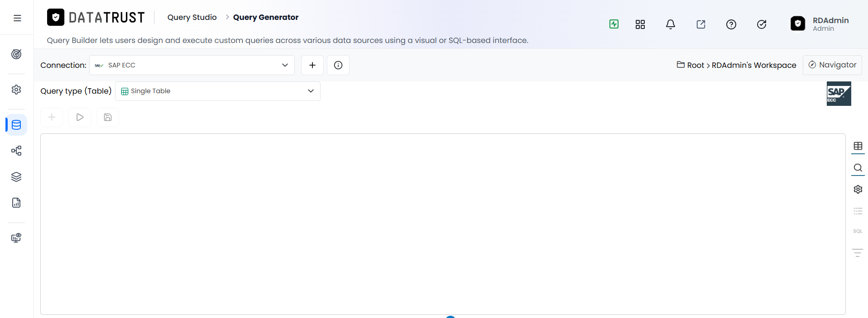Open the report chart file icon in sidebar
868x318 pixels.
tap(16, 203)
